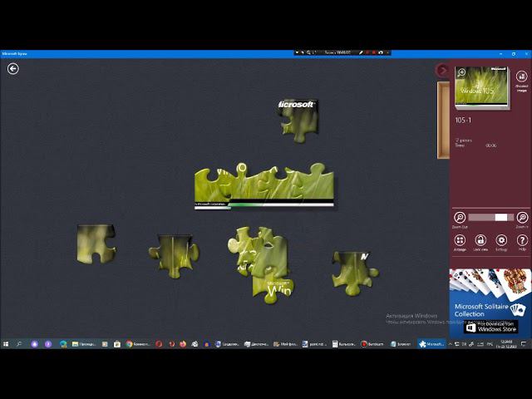
Task: Pick the rightmost loose puzzle piece
Action: (355, 273)
